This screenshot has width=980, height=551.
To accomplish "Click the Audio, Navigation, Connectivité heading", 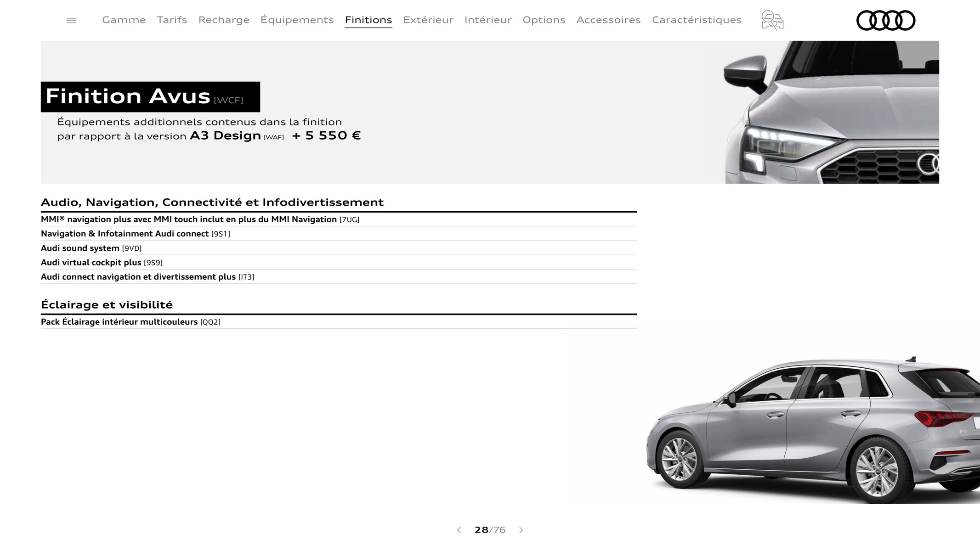I will coord(212,202).
